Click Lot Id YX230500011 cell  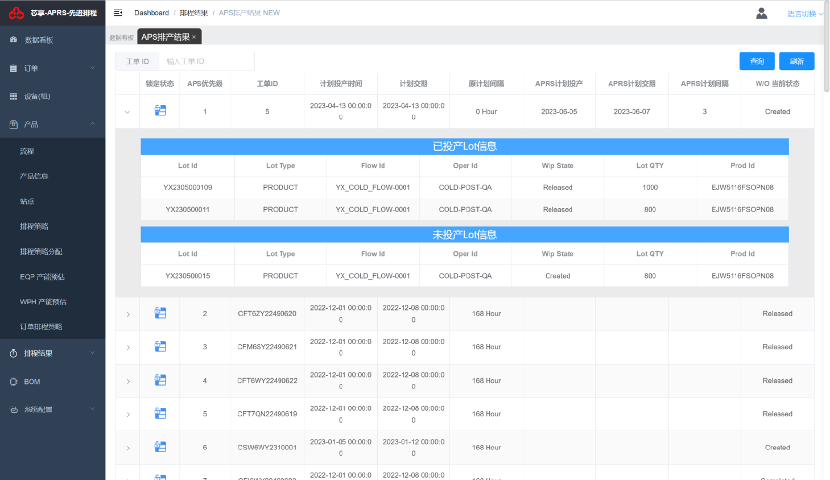tap(187, 210)
